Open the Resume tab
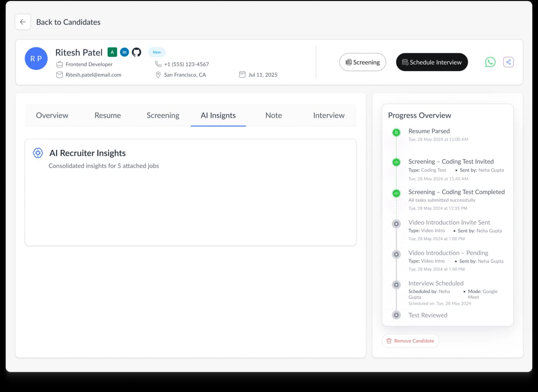 click(x=108, y=115)
